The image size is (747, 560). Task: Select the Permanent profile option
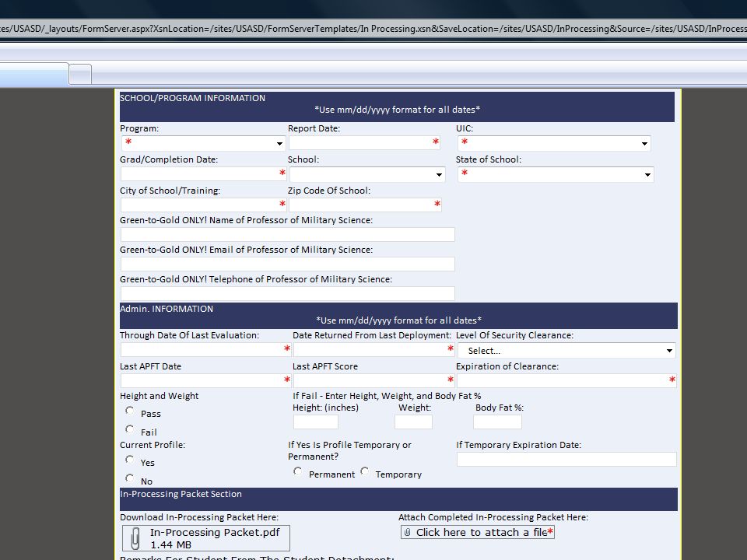click(298, 471)
